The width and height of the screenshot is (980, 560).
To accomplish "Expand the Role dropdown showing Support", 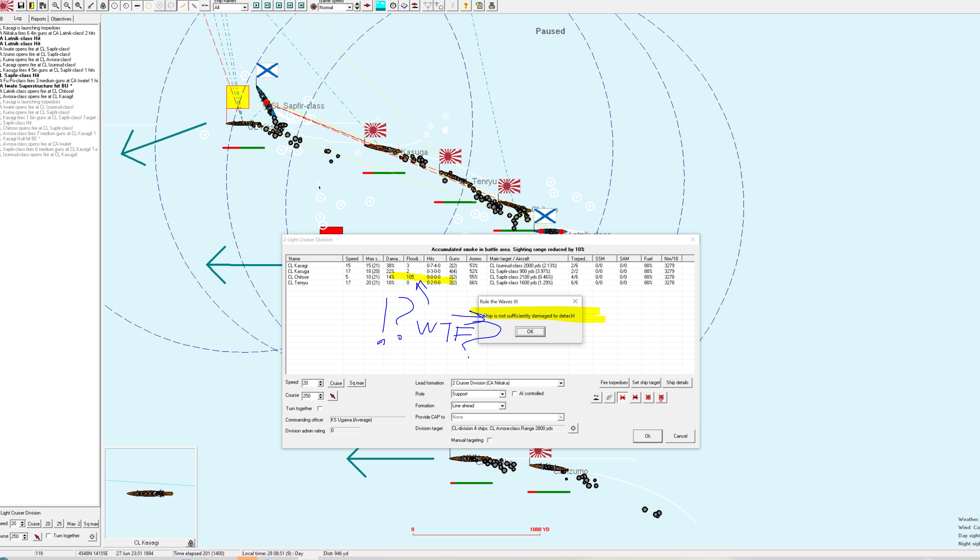I will (x=502, y=394).
